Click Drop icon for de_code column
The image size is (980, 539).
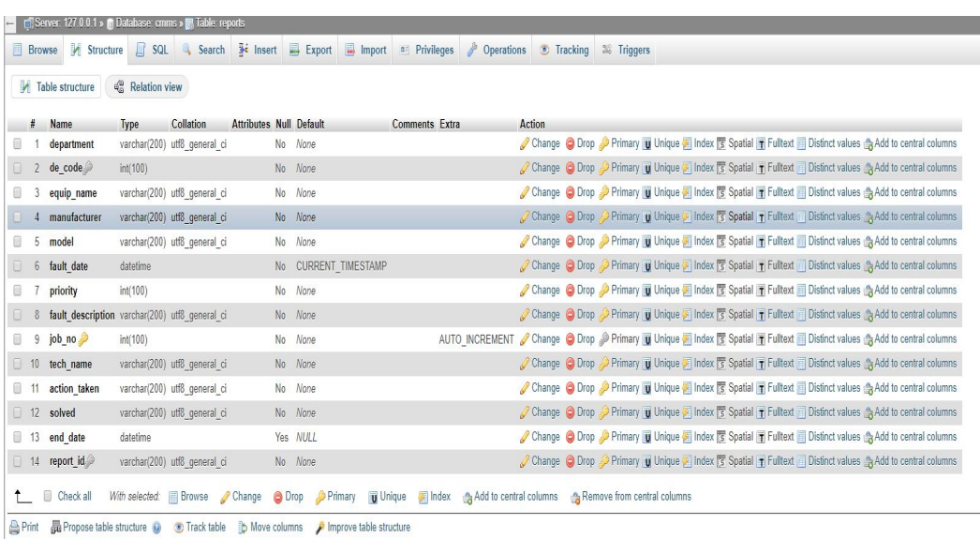coord(570,168)
